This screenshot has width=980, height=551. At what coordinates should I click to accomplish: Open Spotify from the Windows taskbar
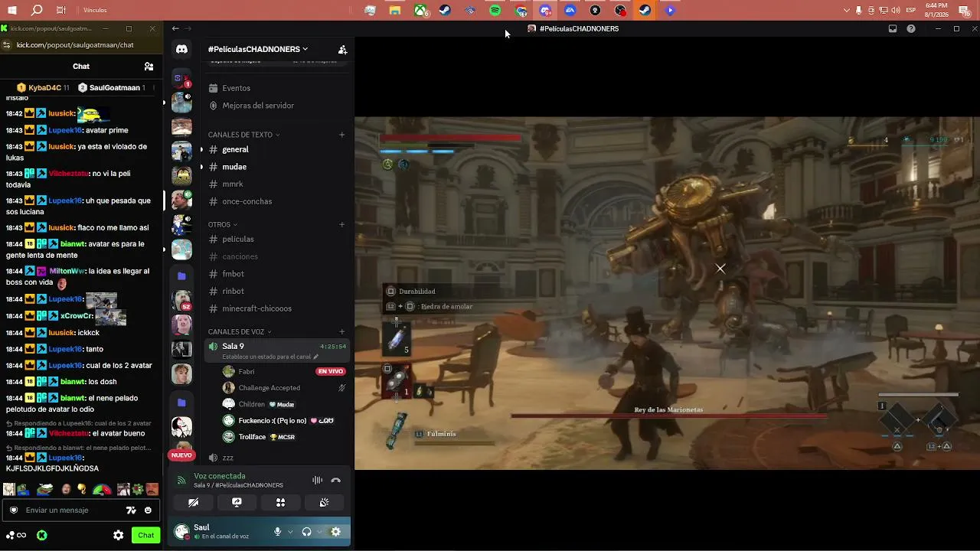click(495, 10)
